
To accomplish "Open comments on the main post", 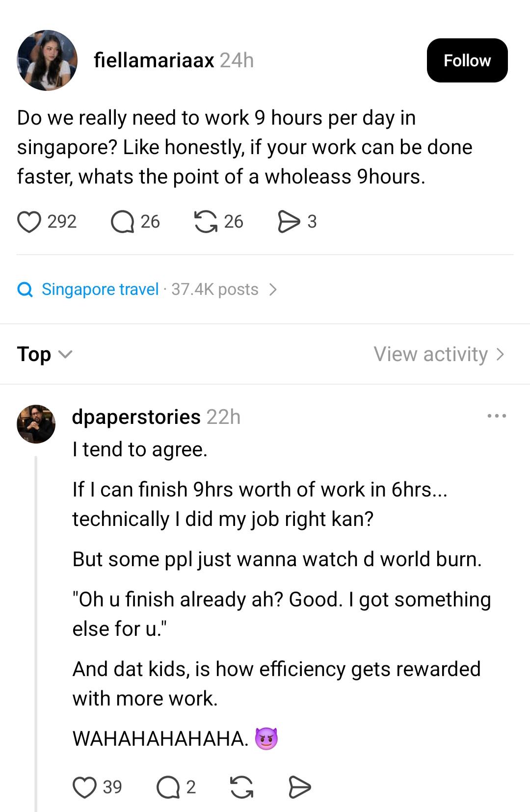I will point(122,221).
